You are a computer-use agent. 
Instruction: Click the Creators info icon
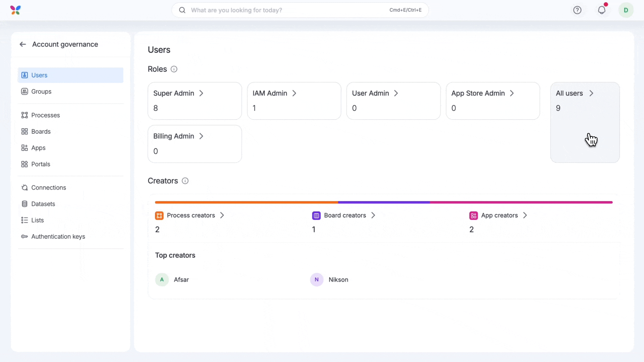[185, 181]
